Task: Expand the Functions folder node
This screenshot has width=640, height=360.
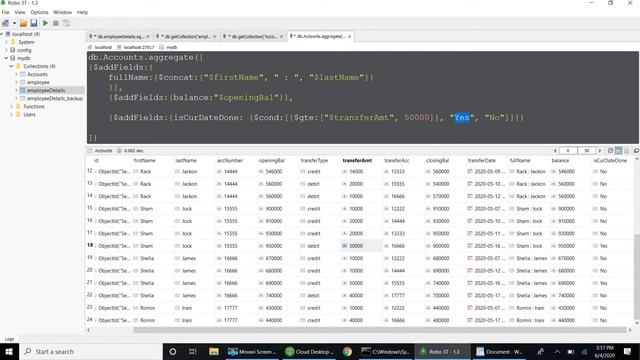Action: click(11, 107)
